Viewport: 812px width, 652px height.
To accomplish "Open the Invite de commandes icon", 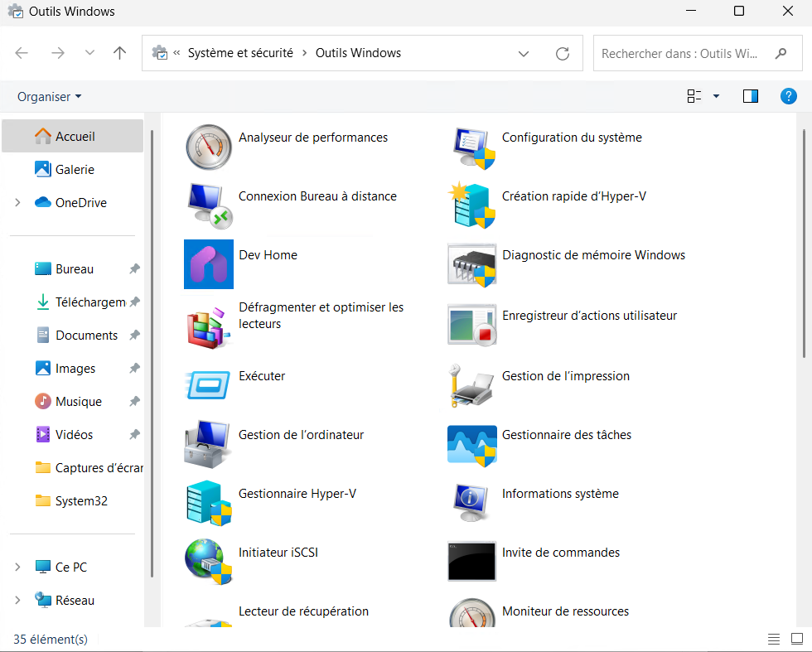I will 471,562.
